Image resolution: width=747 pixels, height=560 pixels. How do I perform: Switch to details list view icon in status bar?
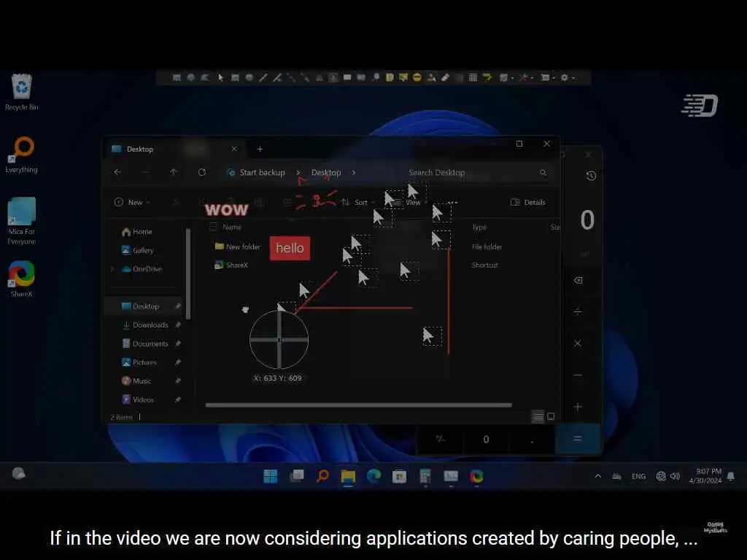[x=538, y=416]
